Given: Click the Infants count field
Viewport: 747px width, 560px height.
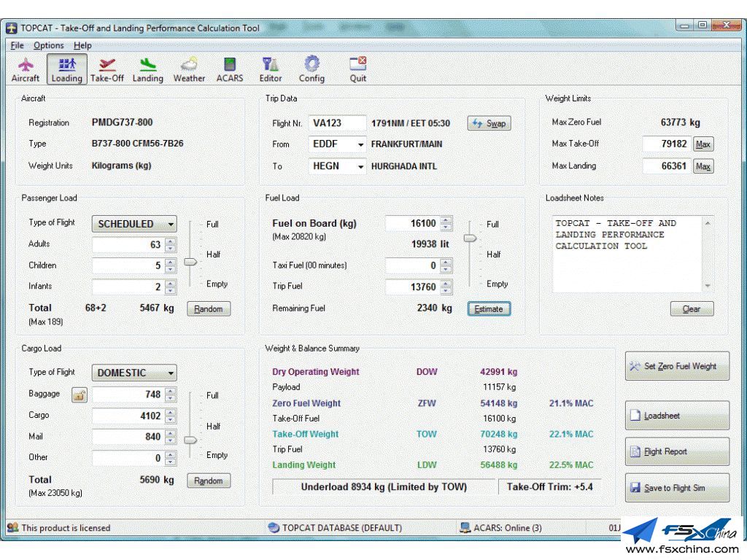Looking at the screenshot, I should click(128, 287).
